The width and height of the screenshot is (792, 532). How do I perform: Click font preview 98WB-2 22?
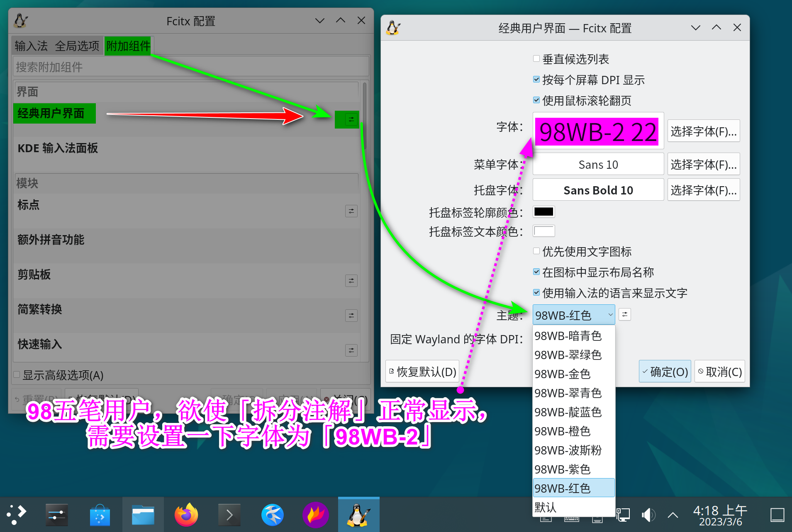coord(598,131)
